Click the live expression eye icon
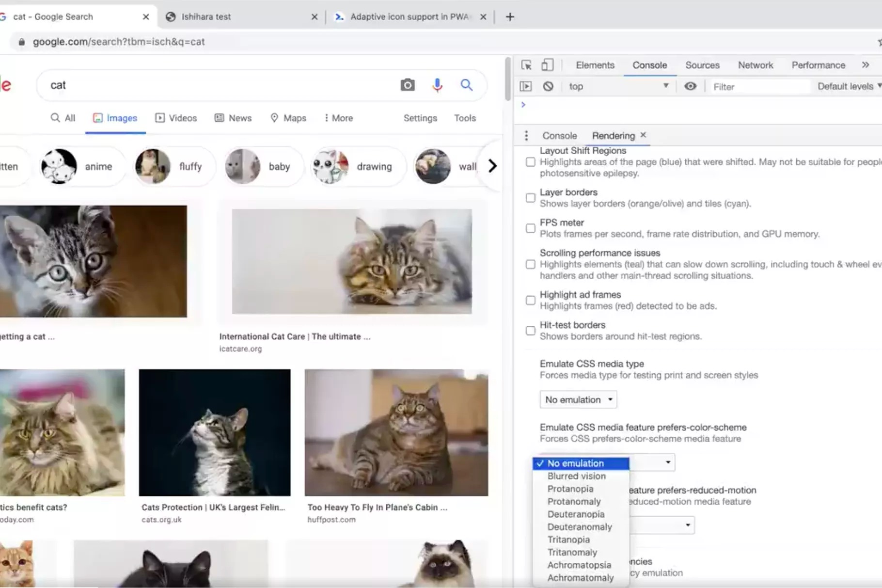This screenshot has height=588, width=882. pos(690,86)
